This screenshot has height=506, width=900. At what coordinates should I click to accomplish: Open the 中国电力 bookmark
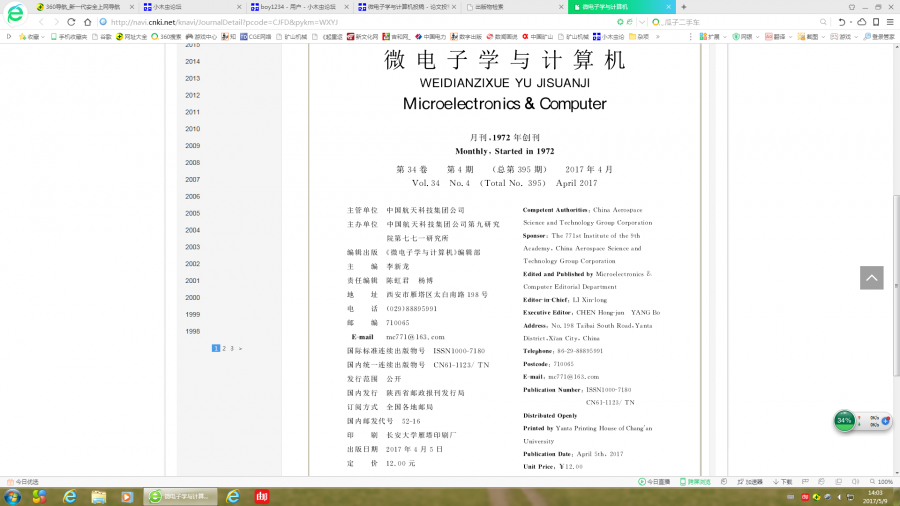pyautogui.click(x=430, y=36)
